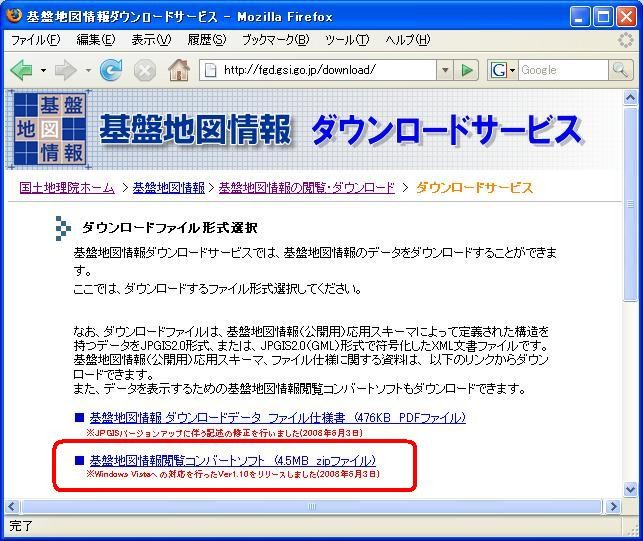Image resolution: width=643 pixels, height=541 pixels.
Task: Open the ファイル仕様書 PDF download link
Action: click(278, 418)
